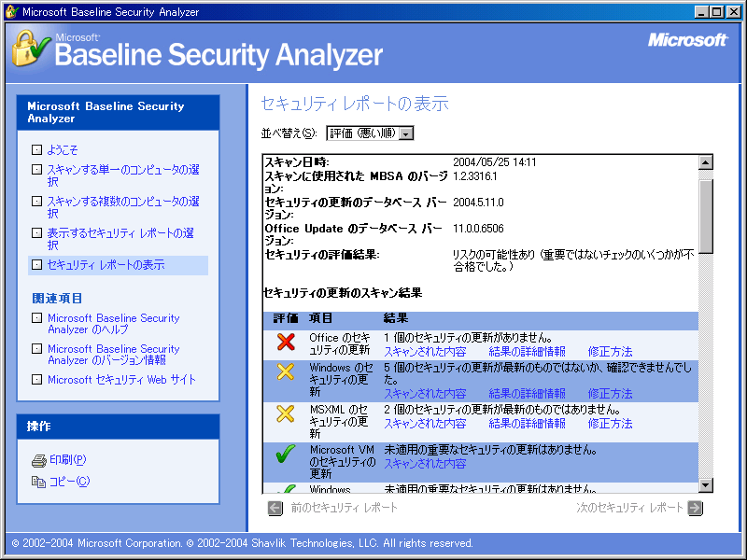This screenshot has width=747, height=560.
Task: Minimize the Baseline Security Analyzer window
Action: coord(701,12)
